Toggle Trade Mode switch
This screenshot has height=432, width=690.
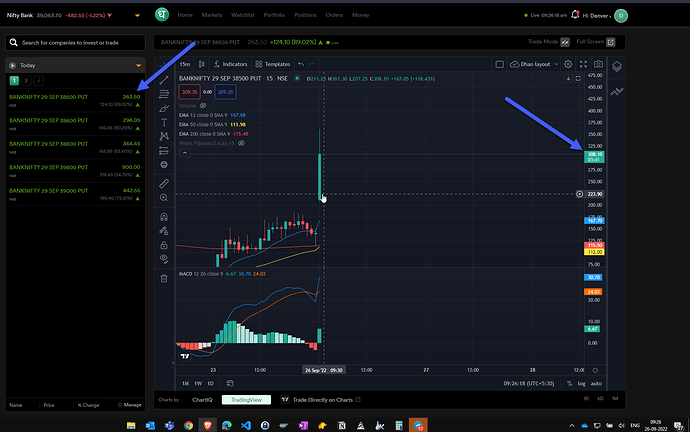coord(565,42)
